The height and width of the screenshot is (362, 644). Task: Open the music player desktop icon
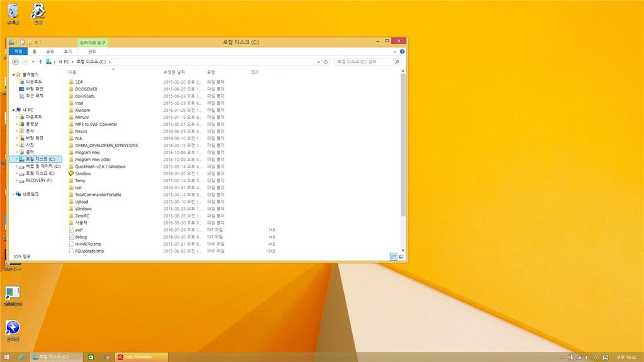pyautogui.click(x=38, y=14)
